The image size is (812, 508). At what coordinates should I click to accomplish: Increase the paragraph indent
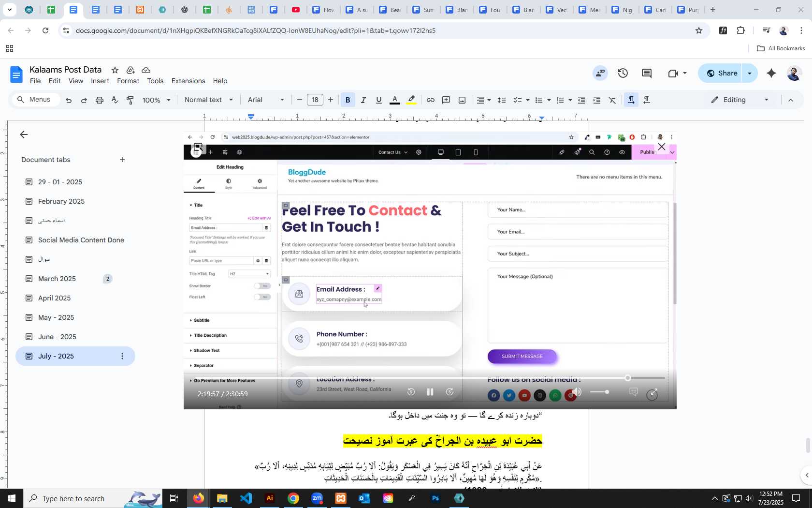pyautogui.click(x=597, y=100)
